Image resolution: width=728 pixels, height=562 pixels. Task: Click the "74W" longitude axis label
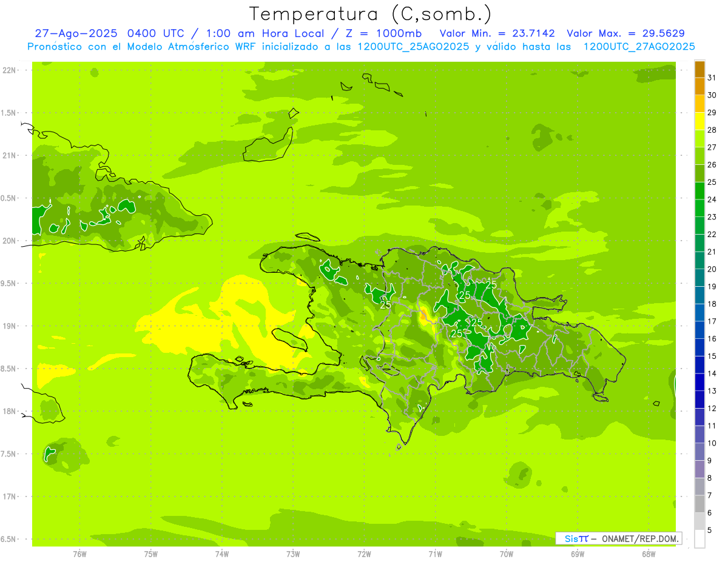point(222,554)
